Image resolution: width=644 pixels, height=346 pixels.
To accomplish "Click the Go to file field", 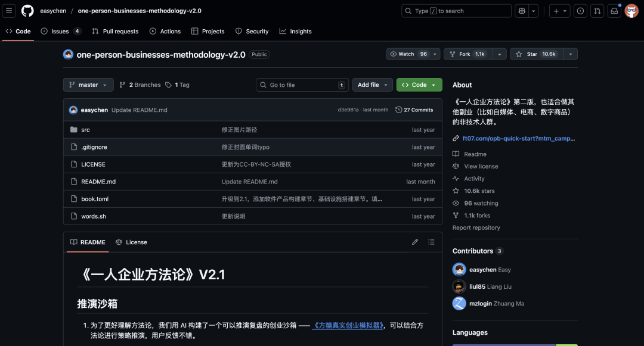I will tap(302, 85).
